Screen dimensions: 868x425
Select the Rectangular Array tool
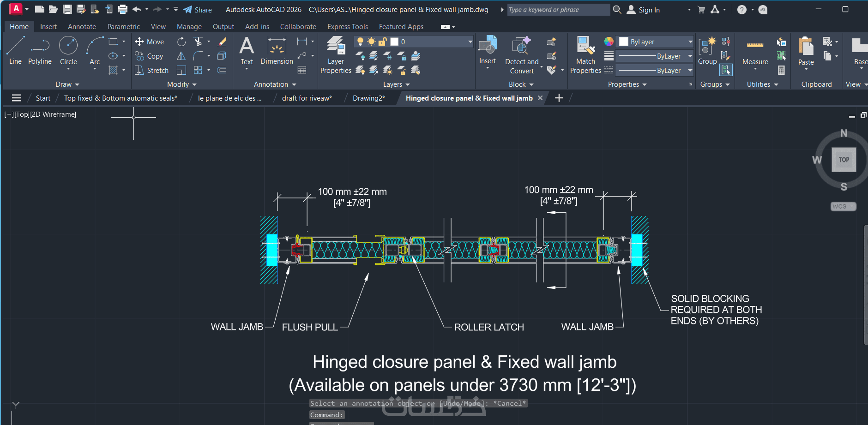(198, 71)
